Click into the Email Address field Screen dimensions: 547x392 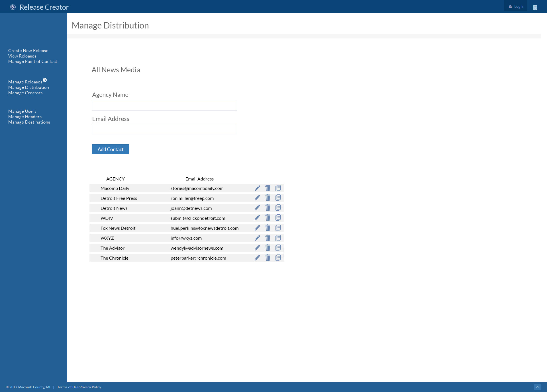pos(164,130)
